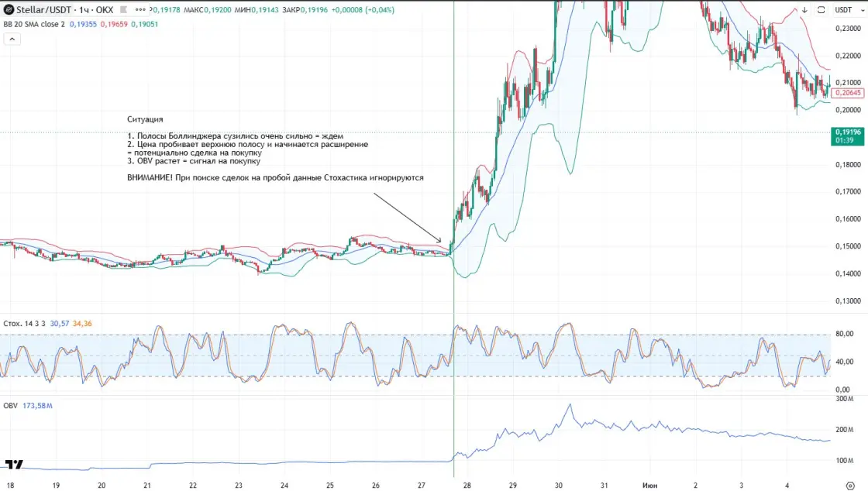Click date 21 on the time axis
Image resolution: width=868 pixels, height=491 pixels.
(147, 486)
